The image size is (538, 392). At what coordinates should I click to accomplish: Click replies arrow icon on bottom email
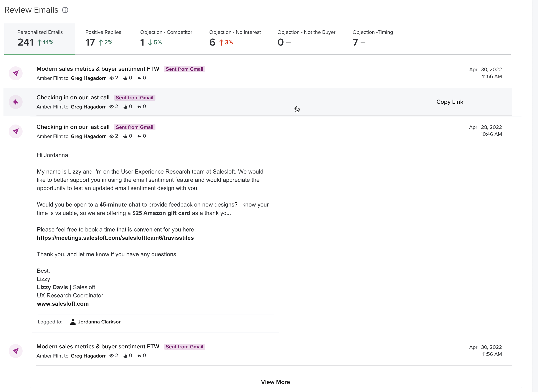pos(139,356)
